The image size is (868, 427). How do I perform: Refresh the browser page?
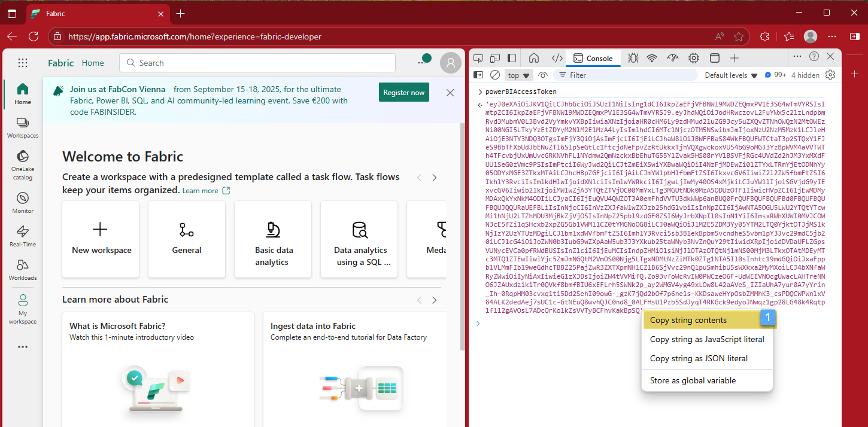34,36
